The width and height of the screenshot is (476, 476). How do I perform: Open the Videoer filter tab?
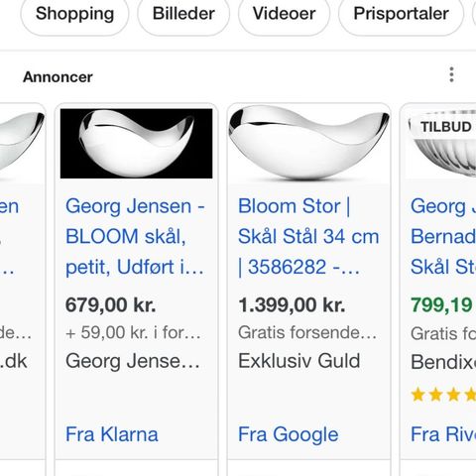(x=284, y=14)
